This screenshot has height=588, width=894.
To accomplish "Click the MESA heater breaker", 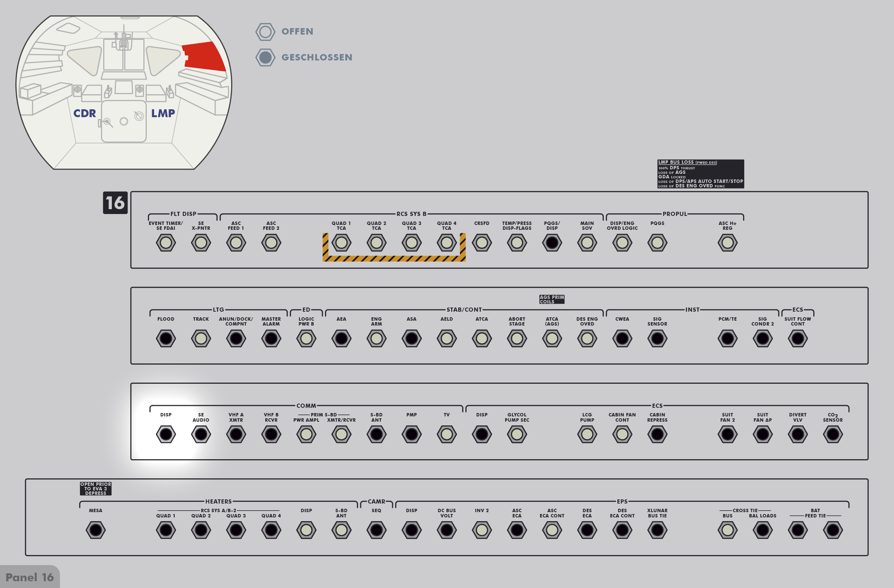I will (95, 530).
